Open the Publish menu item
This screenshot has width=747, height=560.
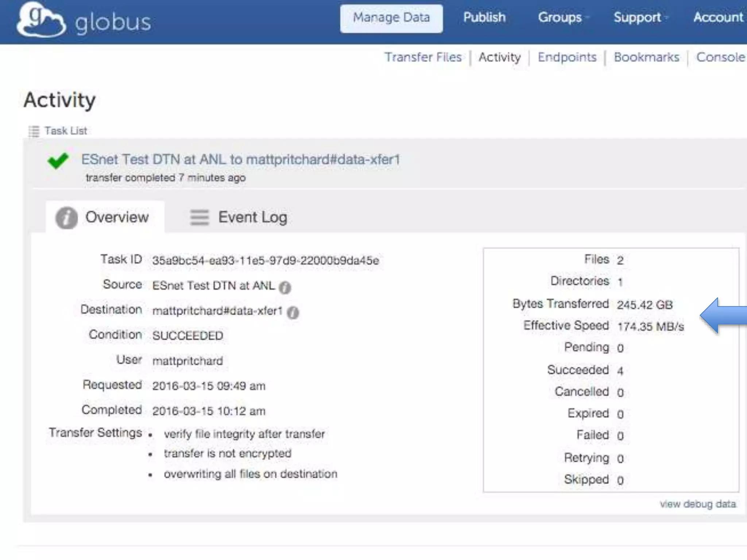click(x=484, y=17)
